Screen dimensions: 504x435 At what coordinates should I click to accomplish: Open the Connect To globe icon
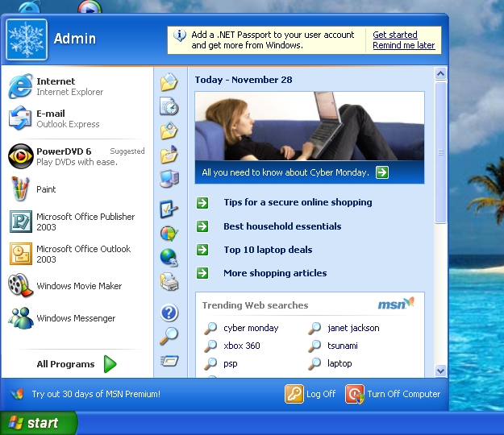(169, 258)
